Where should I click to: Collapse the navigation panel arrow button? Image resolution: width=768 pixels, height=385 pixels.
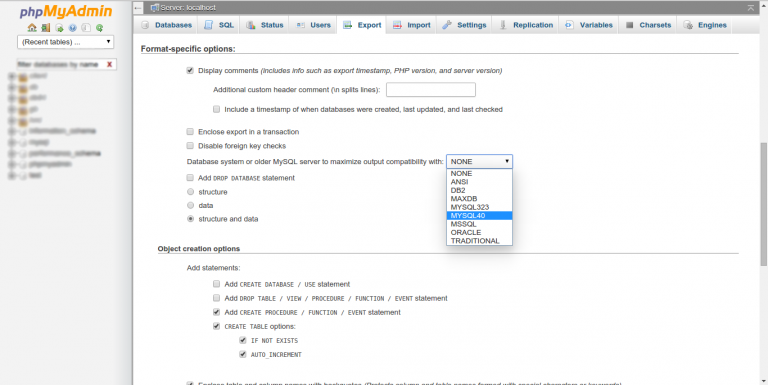tap(138, 8)
